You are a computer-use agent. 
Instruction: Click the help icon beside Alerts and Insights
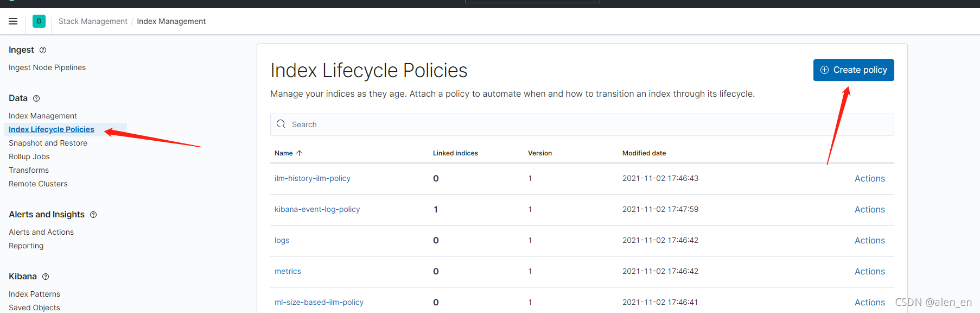coord(93,215)
